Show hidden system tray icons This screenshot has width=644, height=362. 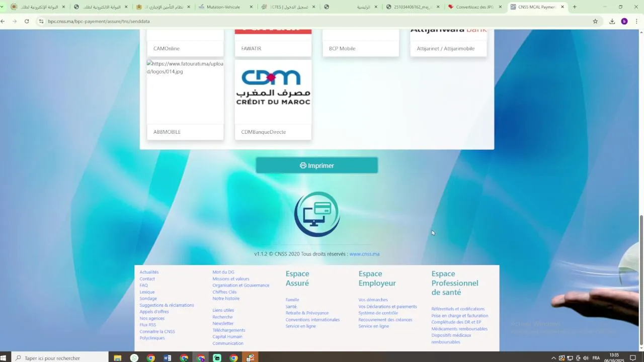tap(554, 358)
